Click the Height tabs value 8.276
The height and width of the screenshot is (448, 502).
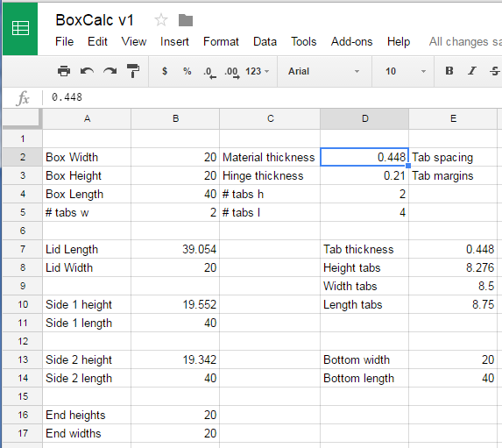[453, 267]
